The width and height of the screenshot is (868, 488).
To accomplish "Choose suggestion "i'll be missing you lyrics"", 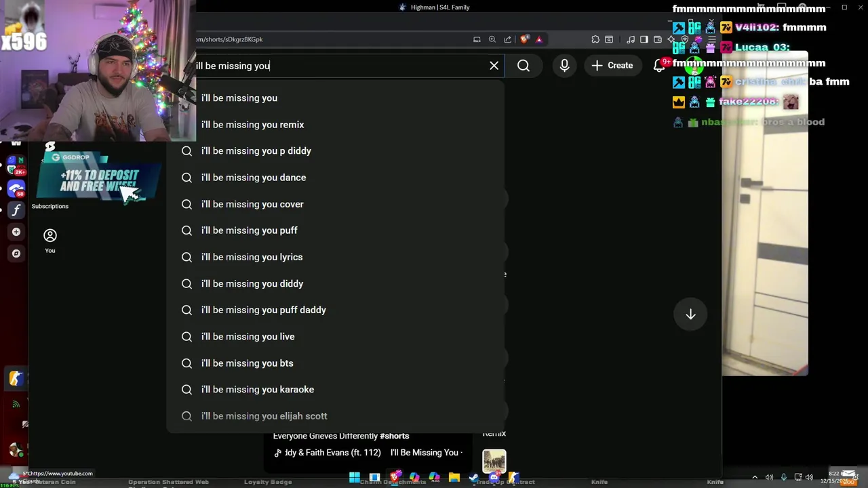I will (x=336, y=257).
